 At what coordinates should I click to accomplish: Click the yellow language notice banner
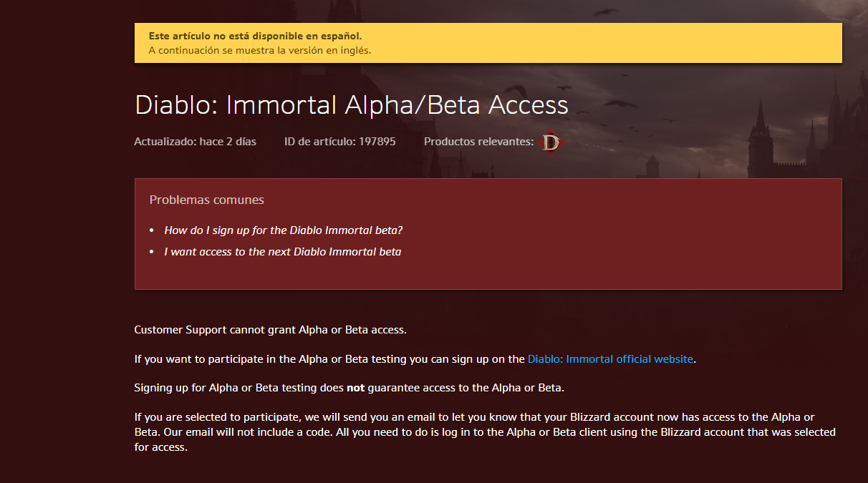pyautogui.click(x=488, y=43)
